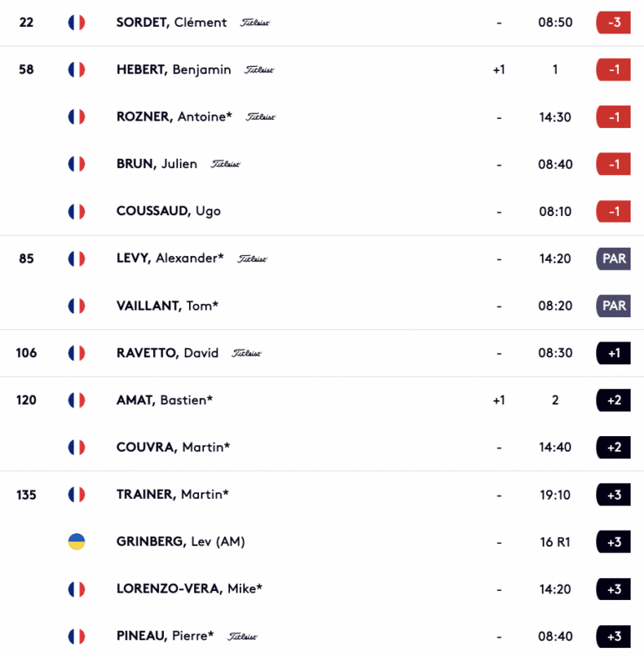Click the +3 score badge for Grinberg

[613, 542]
